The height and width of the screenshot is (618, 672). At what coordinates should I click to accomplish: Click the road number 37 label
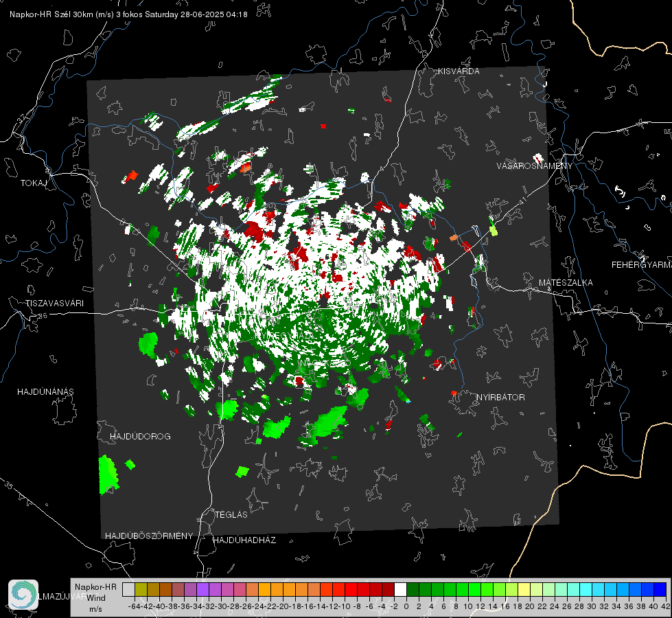pyautogui.click(x=21, y=117)
